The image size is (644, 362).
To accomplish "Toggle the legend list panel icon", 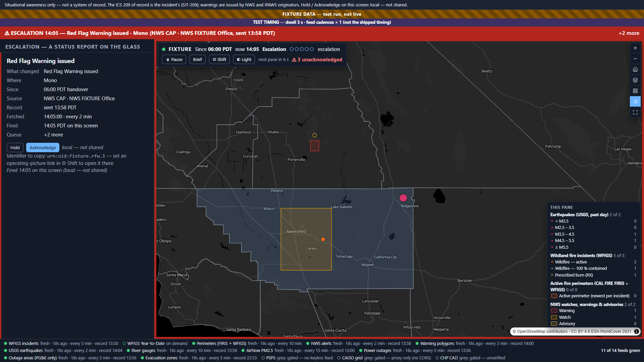I will (x=635, y=102).
